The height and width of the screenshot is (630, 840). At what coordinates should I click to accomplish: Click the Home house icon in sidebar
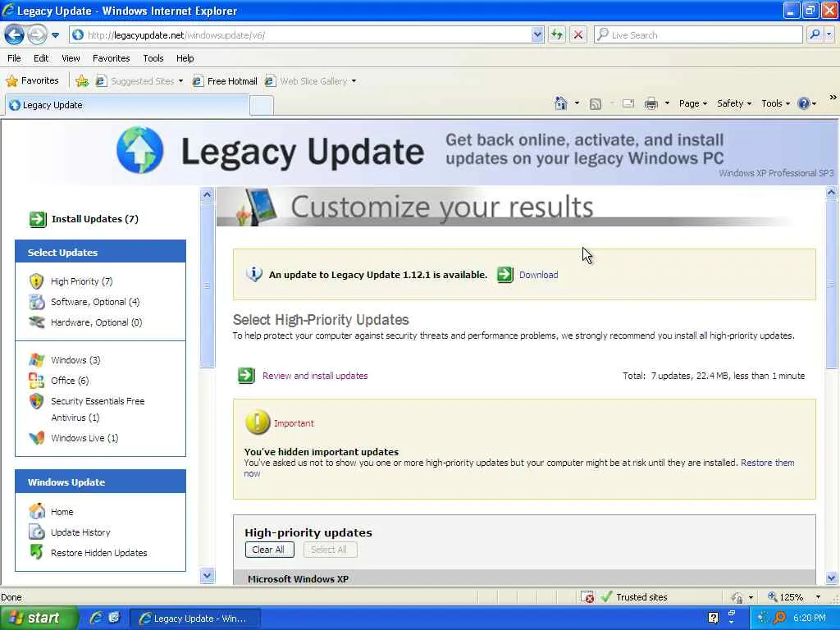(36, 512)
